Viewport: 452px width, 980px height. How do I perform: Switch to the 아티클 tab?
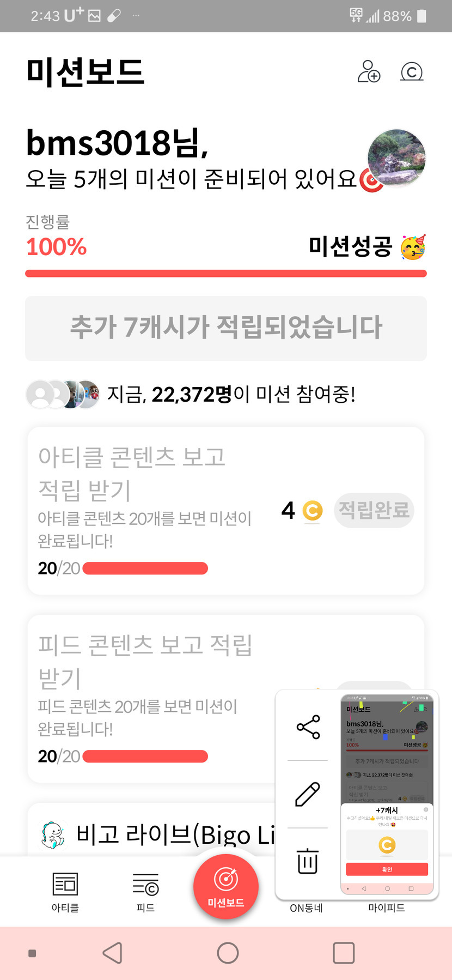coord(65,892)
